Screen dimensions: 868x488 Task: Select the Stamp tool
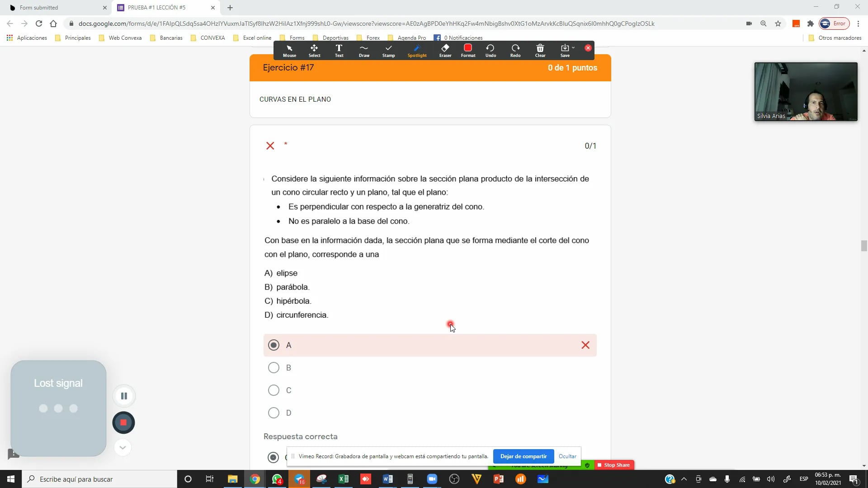click(389, 50)
